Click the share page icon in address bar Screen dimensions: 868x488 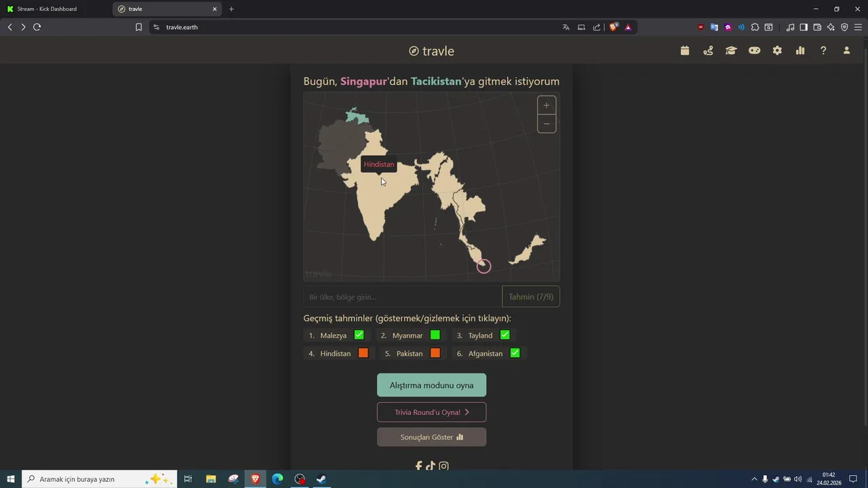(x=597, y=27)
